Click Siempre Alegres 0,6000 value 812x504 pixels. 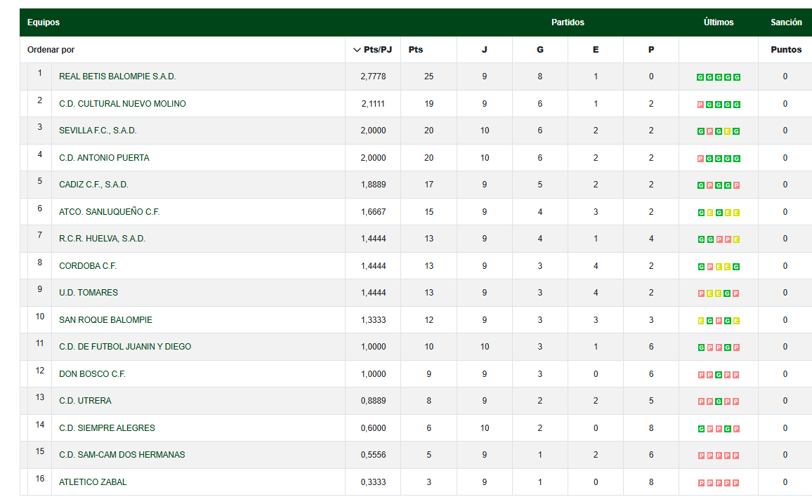coord(374,428)
